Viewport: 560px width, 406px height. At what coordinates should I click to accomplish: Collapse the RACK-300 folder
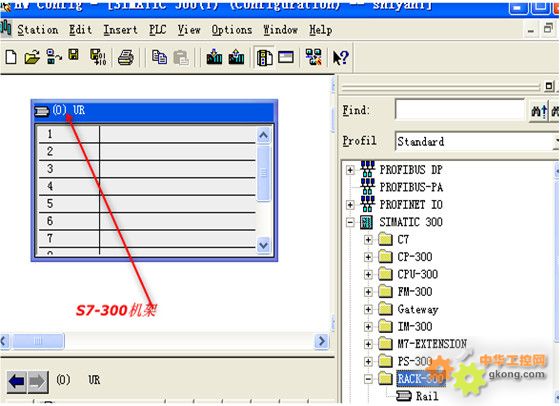(368, 379)
